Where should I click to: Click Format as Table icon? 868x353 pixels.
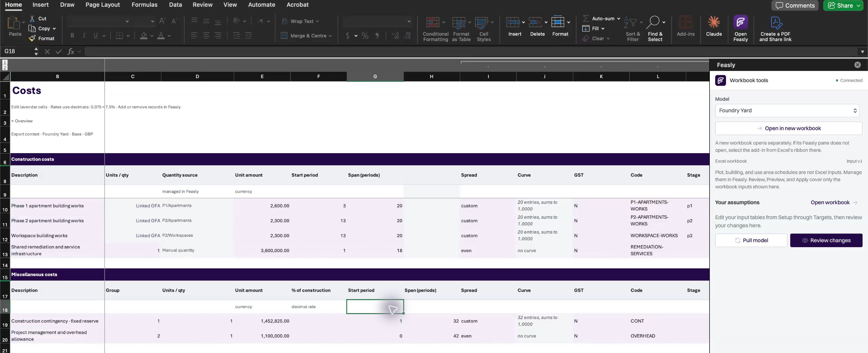pos(459,22)
